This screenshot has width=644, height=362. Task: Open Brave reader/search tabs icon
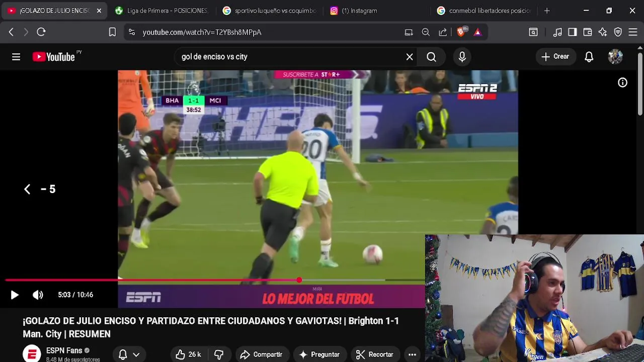click(x=533, y=32)
